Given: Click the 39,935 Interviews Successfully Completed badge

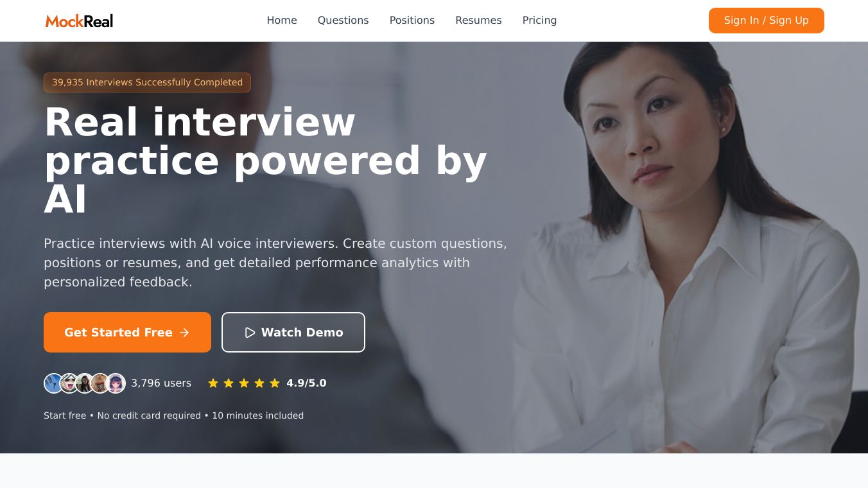Looking at the screenshot, I should (147, 82).
